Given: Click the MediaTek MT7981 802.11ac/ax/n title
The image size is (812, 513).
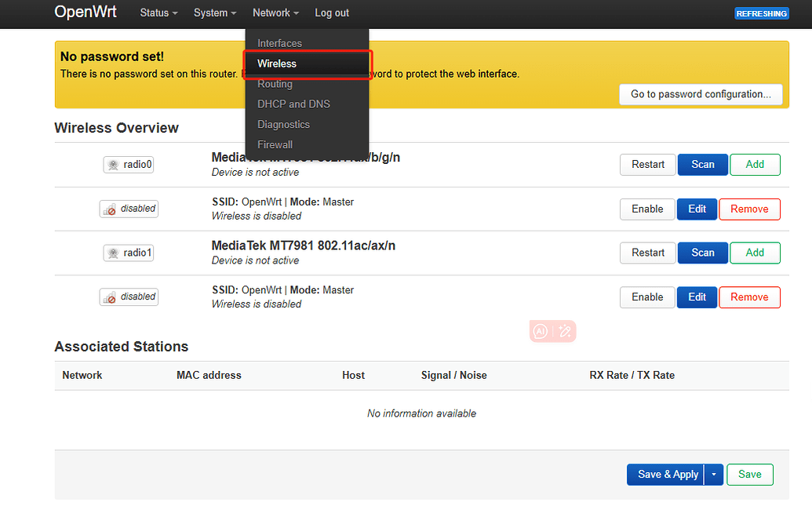Looking at the screenshot, I should point(304,246).
